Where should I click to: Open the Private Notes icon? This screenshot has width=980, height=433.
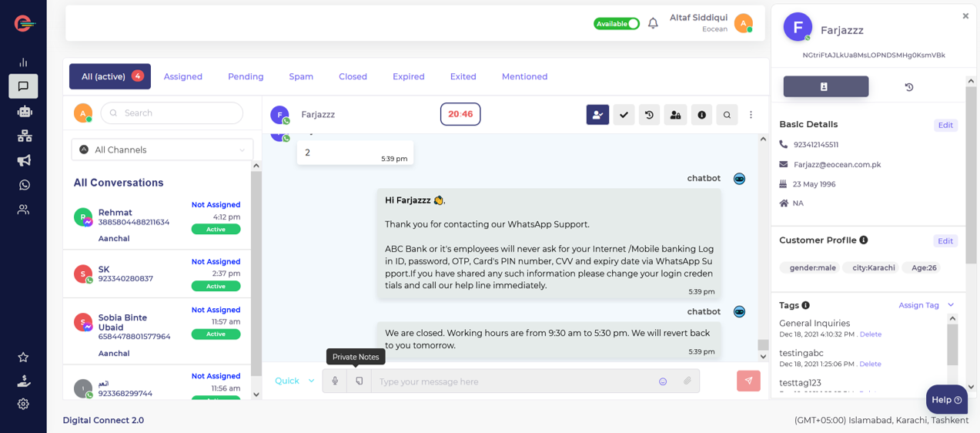click(359, 381)
